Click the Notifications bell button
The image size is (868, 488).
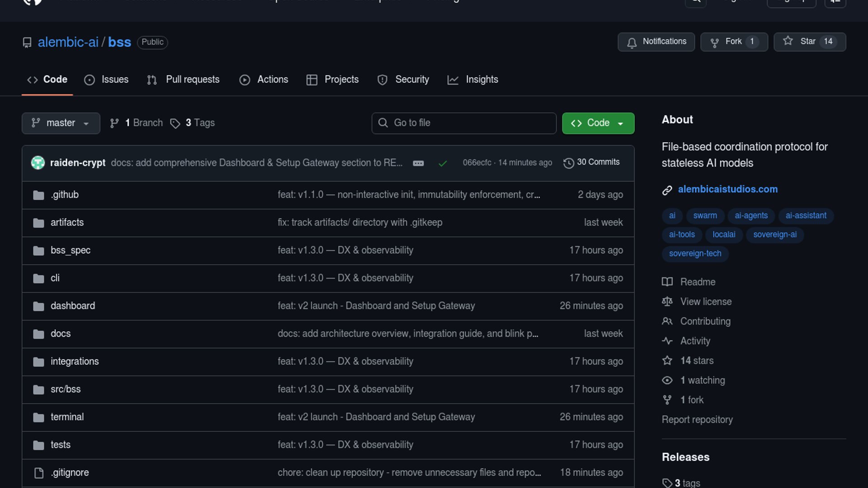[x=656, y=42]
